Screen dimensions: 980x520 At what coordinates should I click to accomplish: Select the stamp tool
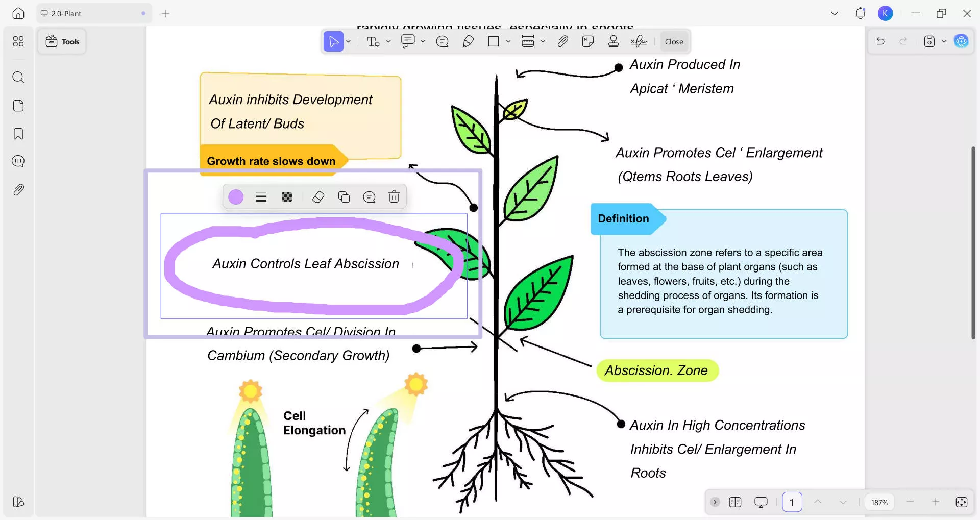click(x=614, y=41)
